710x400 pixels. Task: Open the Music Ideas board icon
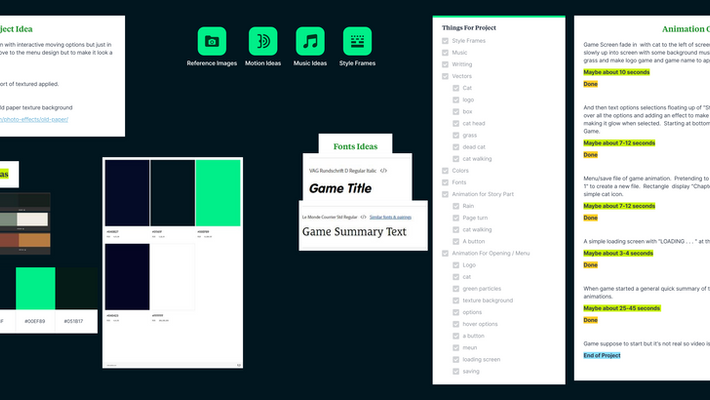pos(310,41)
